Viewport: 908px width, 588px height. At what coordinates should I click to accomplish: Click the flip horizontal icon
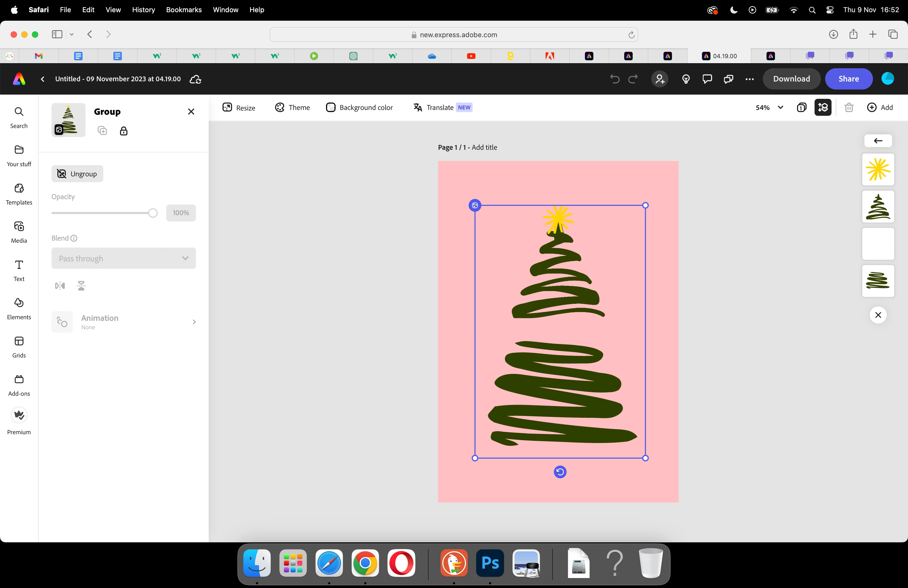point(60,286)
